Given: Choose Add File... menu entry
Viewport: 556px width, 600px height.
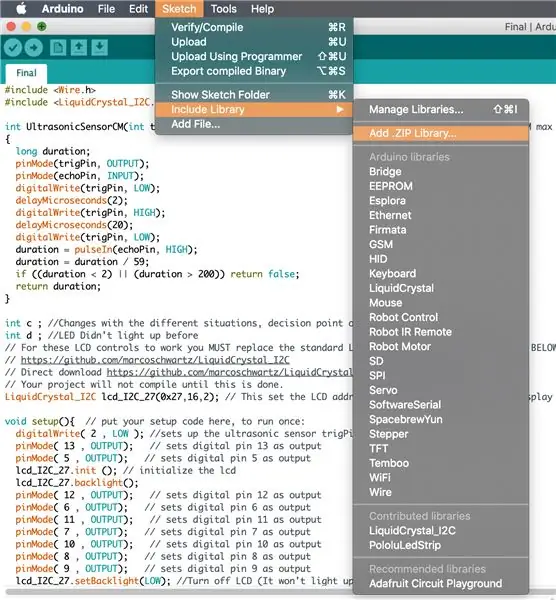Looking at the screenshot, I should (x=254, y=124).
